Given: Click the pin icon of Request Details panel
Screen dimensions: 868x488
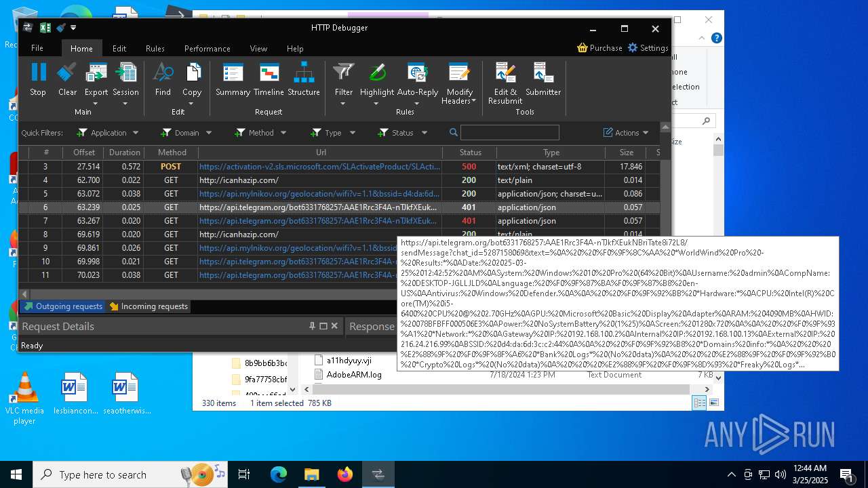Looking at the screenshot, I should point(313,326).
